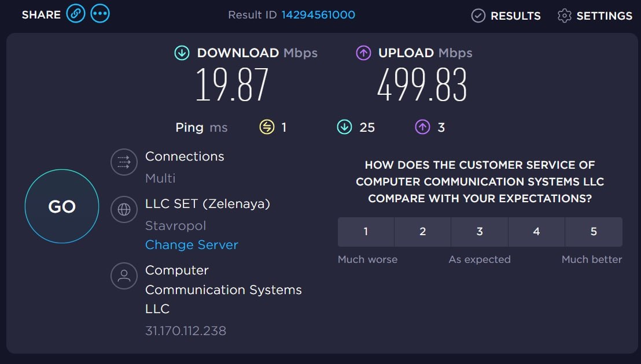Click the globe server icon
This screenshot has height=364, width=641.
(124, 209)
